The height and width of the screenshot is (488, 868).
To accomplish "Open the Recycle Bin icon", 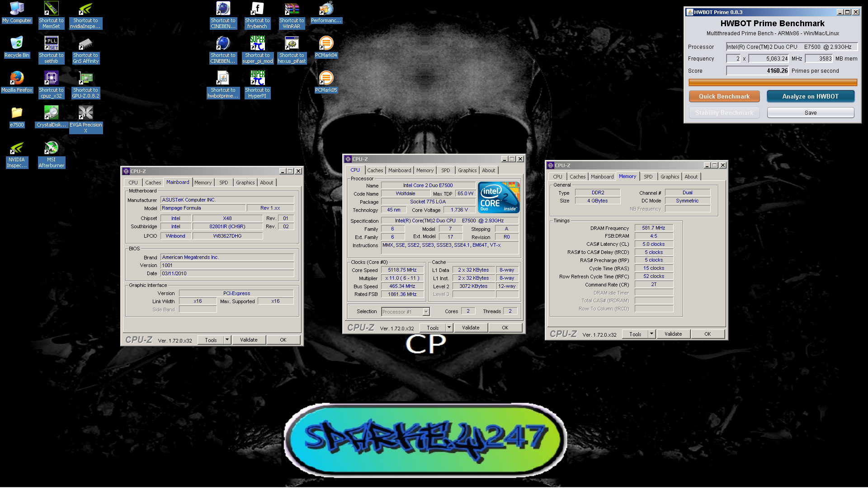I will [x=17, y=47].
